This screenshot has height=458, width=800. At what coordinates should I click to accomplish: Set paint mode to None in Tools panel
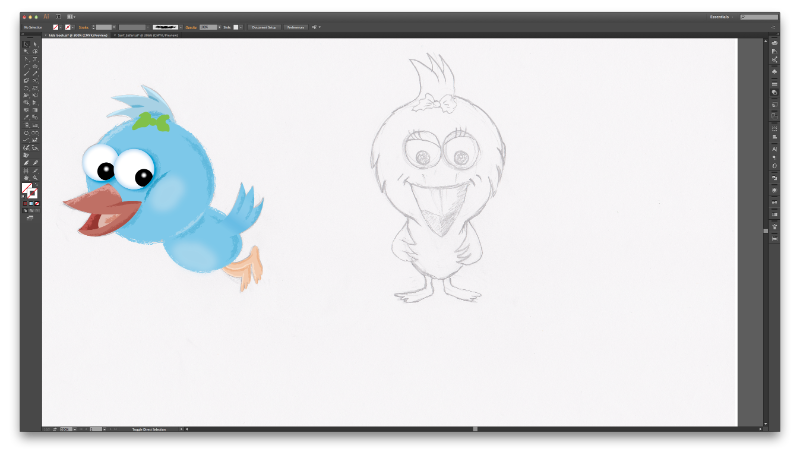coord(37,203)
